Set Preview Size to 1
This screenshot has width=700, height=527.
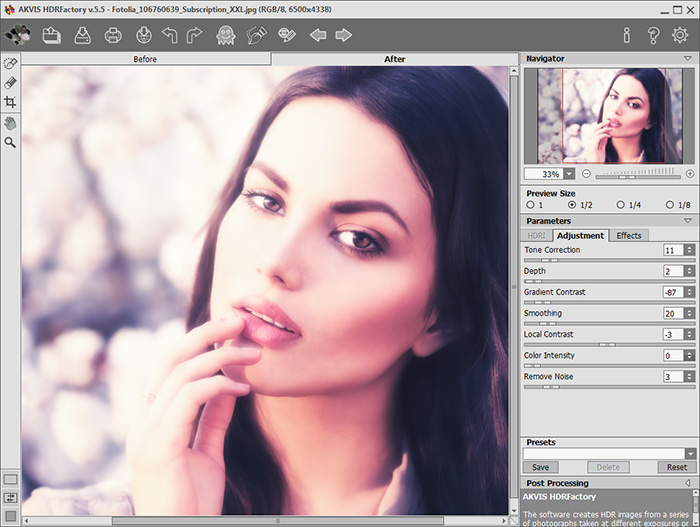531,205
